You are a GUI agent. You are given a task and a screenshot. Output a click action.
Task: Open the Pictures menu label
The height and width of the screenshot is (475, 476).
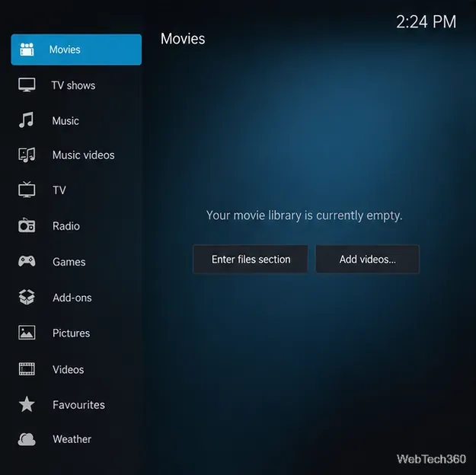(x=71, y=333)
